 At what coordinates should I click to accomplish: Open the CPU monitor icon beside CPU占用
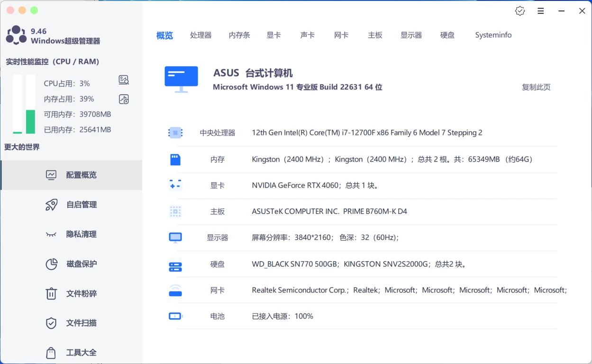pos(124,80)
